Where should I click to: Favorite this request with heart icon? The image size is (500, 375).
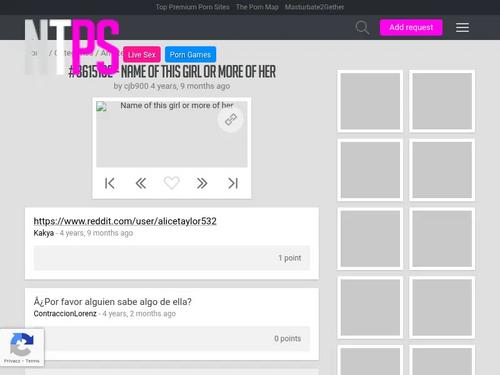pos(172,183)
